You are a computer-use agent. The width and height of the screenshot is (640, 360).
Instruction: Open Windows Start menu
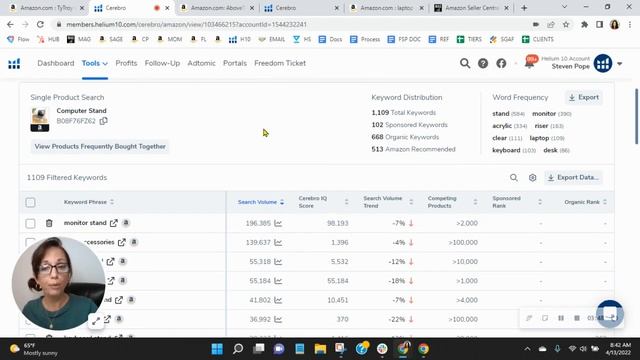pyautogui.click(x=217, y=349)
